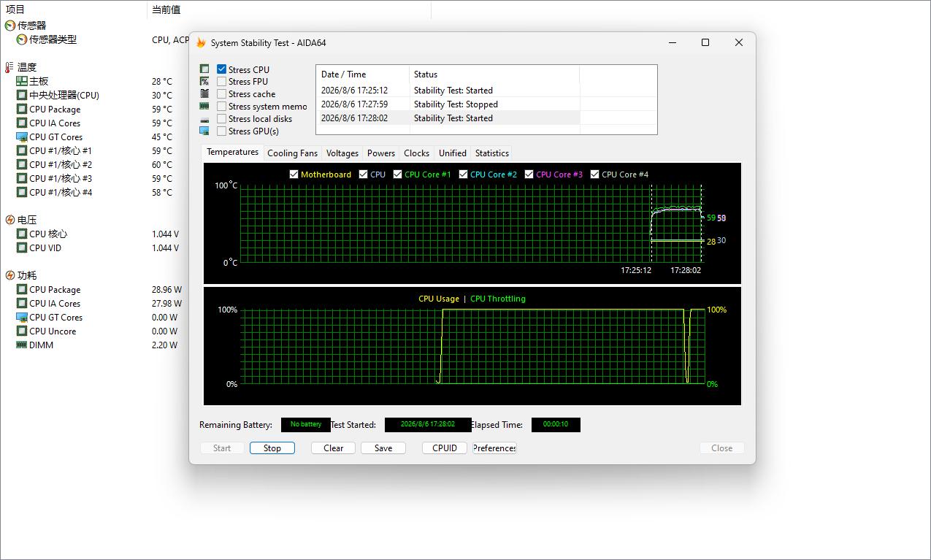Click the AIDA64 flame icon in title bar
931x560 pixels.
(x=201, y=42)
